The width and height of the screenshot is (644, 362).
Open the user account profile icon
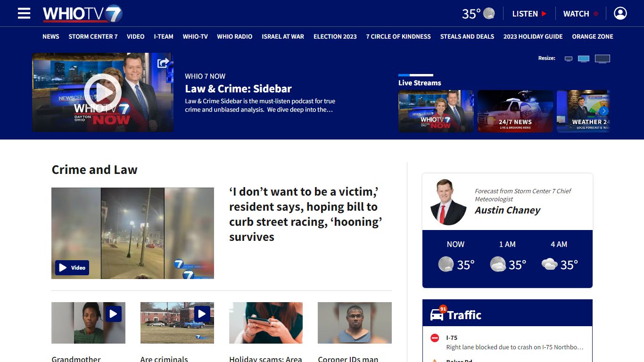click(620, 13)
